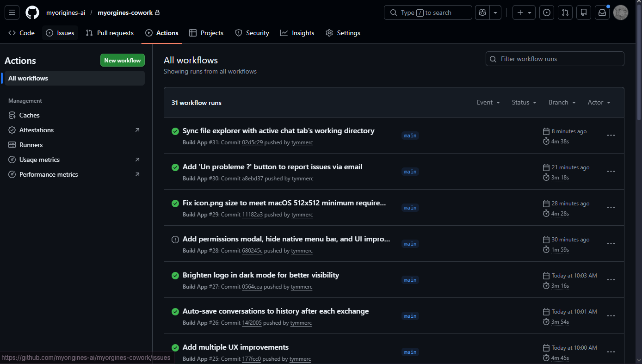Open the Insights tab
The height and width of the screenshot is (364, 642).
[x=297, y=33]
